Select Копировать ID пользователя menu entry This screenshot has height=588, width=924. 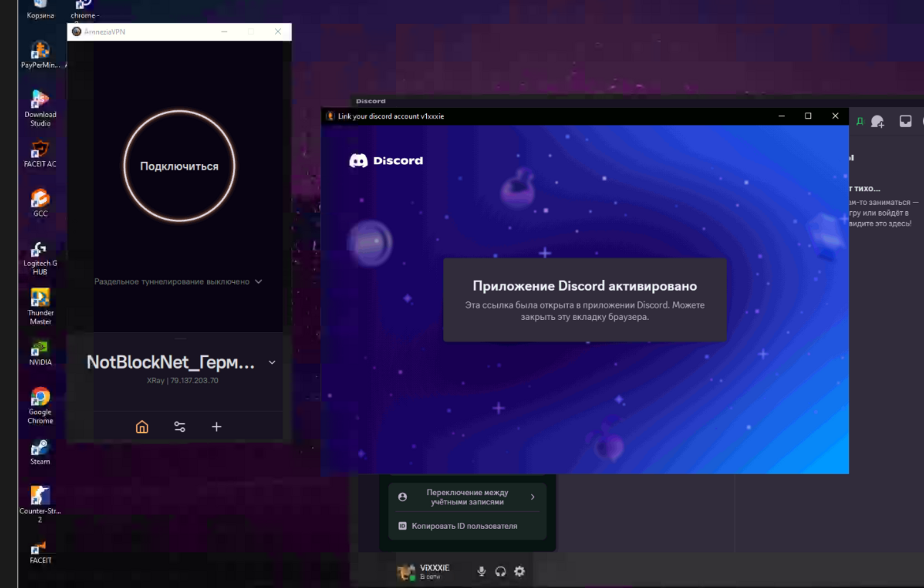467,526
